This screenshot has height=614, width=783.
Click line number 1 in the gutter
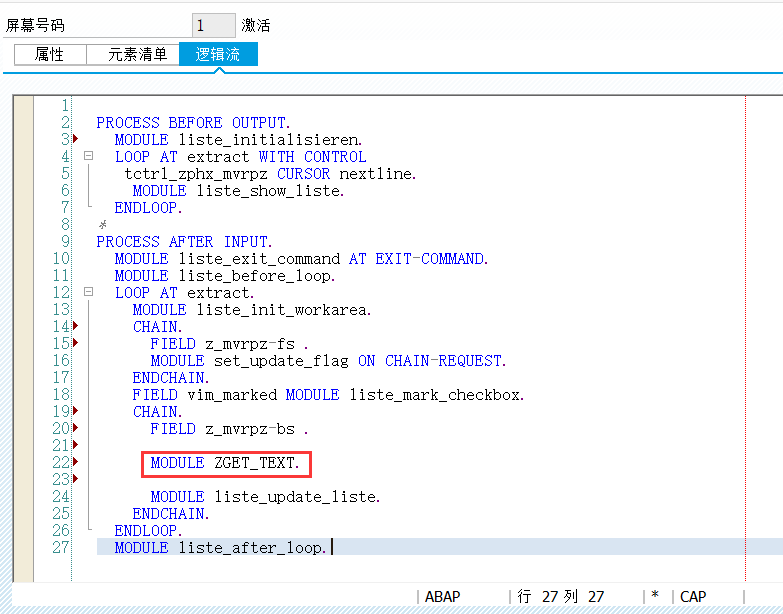tap(65, 105)
